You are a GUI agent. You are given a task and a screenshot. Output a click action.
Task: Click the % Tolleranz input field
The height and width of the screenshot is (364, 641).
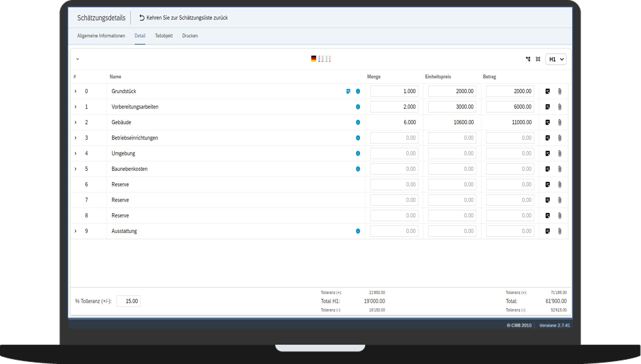(129, 301)
